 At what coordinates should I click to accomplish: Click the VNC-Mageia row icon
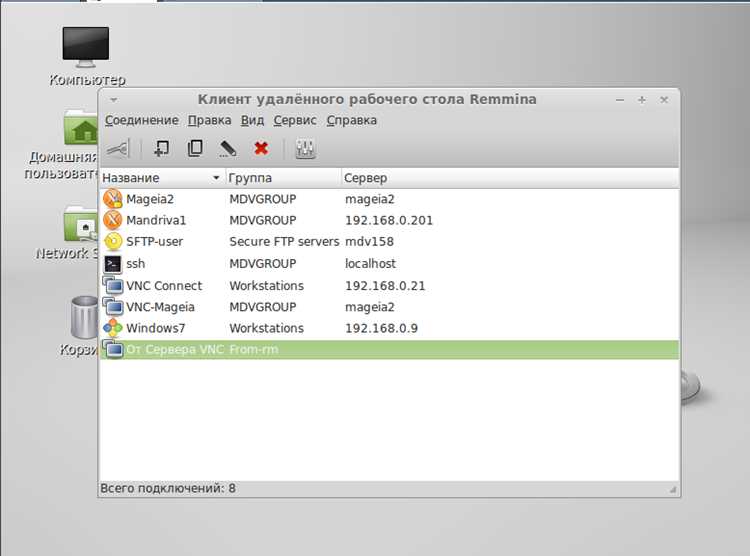pyautogui.click(x=113, y=306)
